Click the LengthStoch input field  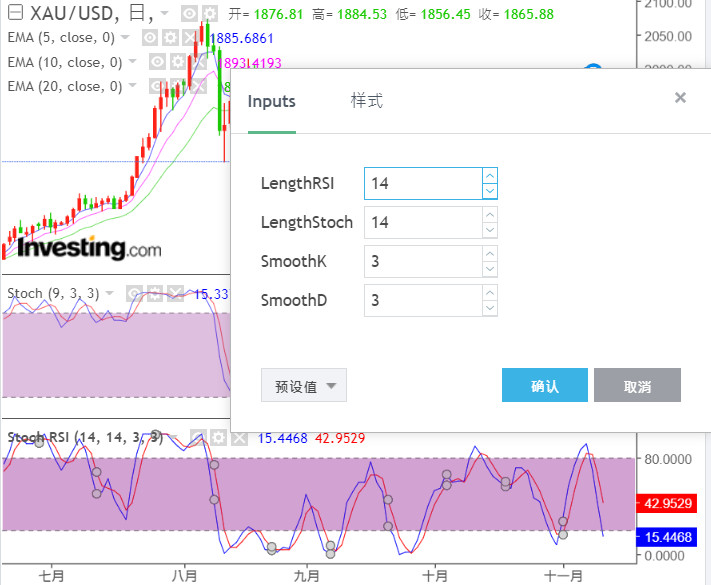423,222
